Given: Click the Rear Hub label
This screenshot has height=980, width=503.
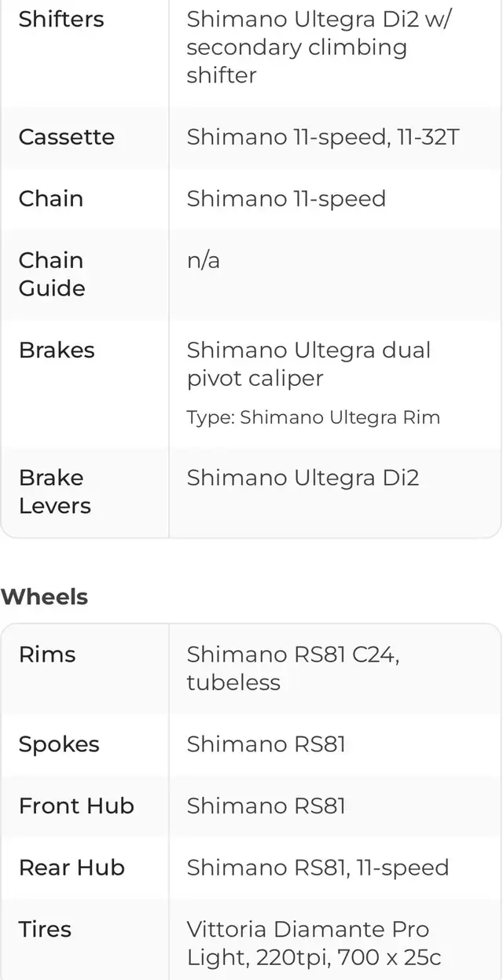Looking at the screenshot, I should point(72,867).
